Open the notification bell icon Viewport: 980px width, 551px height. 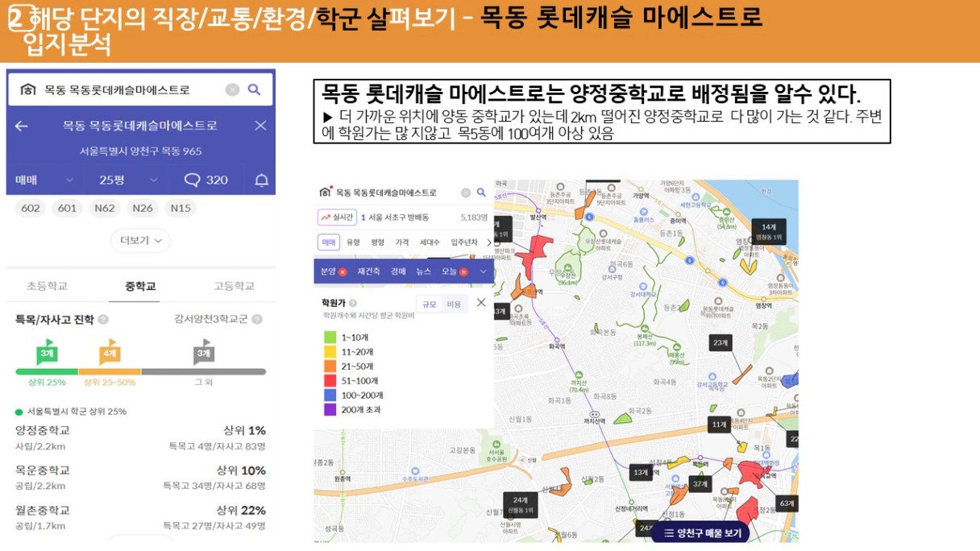click(x=261, y=180)
